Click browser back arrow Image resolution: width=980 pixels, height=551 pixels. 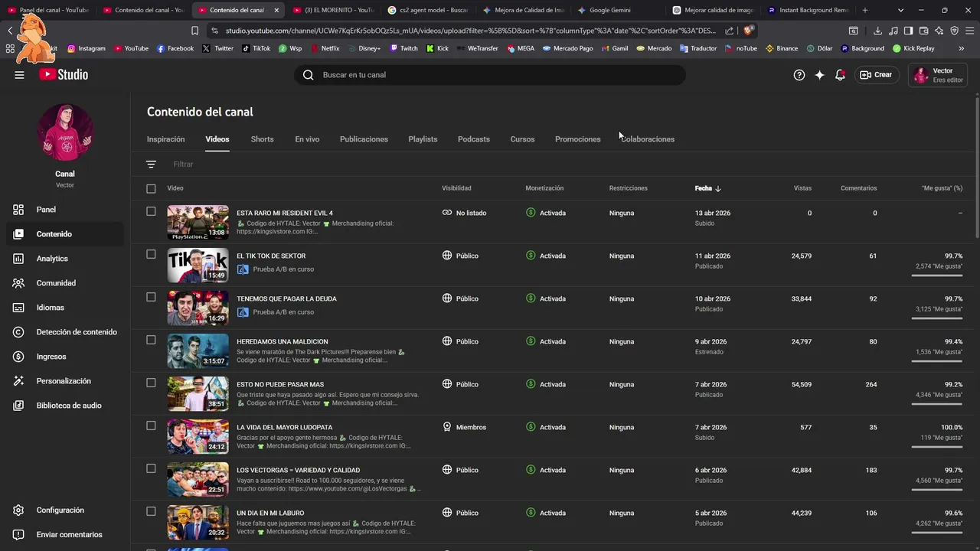coord(10,31)
